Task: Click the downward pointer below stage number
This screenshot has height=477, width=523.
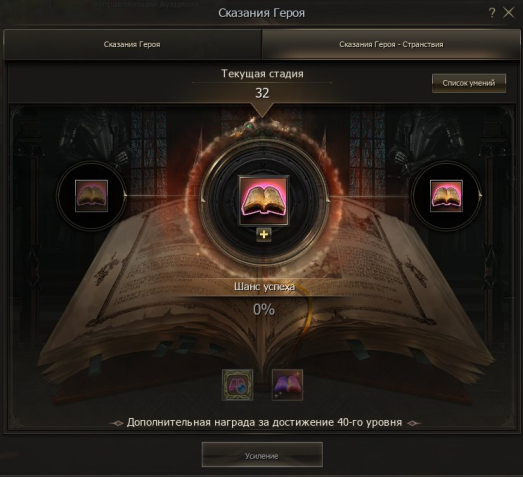Action: tap(262, 111)
